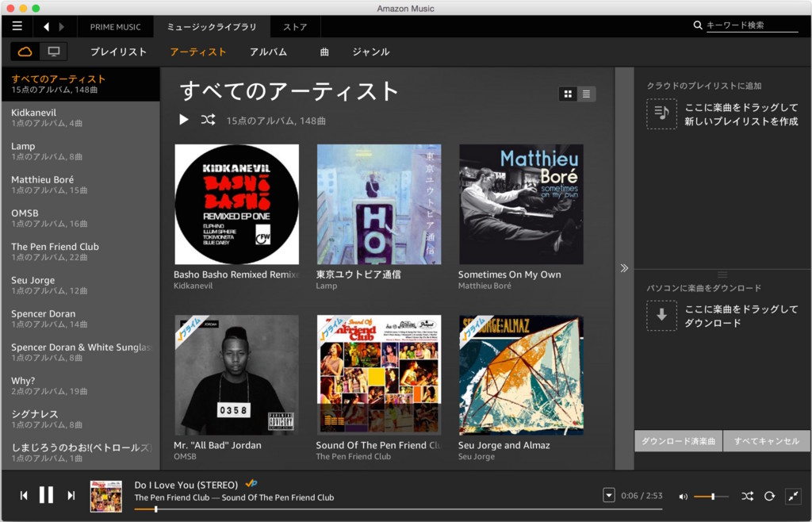Open the hamburger menu

pyautogui.click(x=17, y=26)
